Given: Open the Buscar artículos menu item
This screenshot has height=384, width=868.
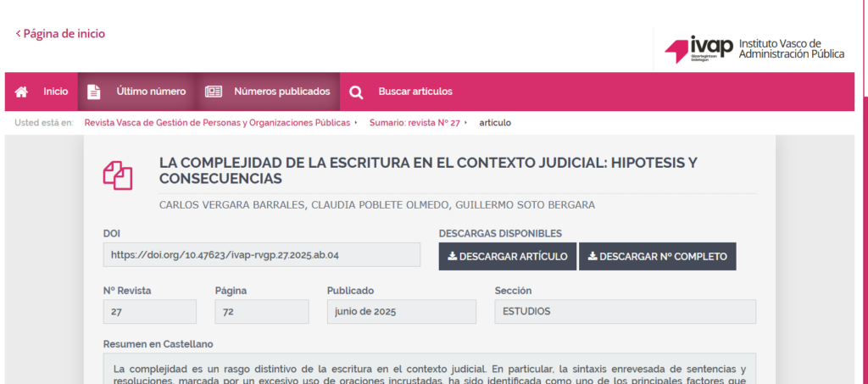Looking at the screenshot, I should 401,92.
